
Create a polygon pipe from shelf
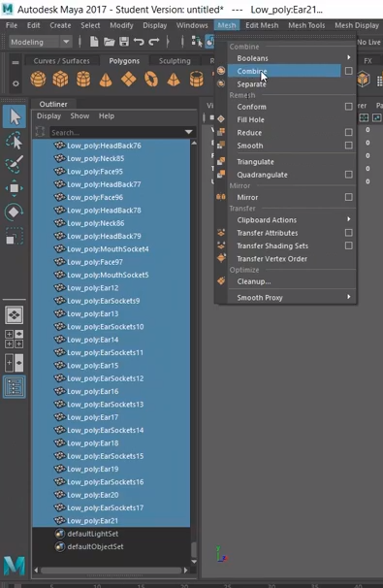pos(197,80)
